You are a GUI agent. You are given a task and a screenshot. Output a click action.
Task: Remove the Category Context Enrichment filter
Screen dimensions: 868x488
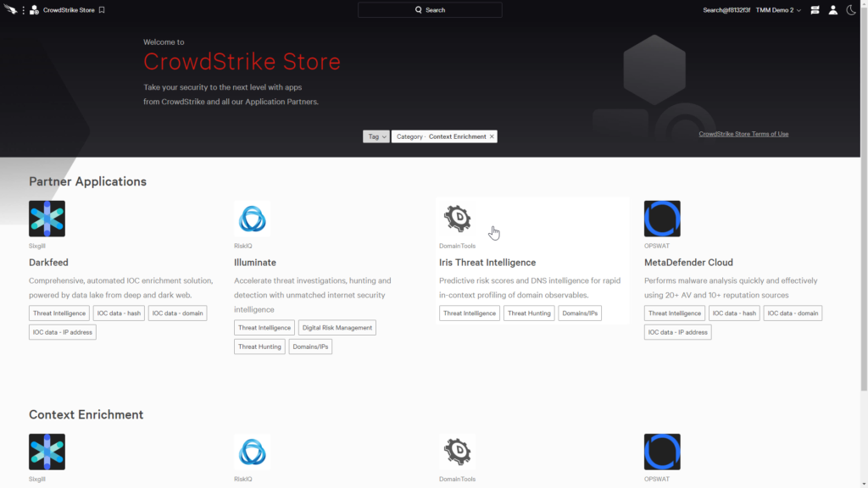(x=492, y=136)
